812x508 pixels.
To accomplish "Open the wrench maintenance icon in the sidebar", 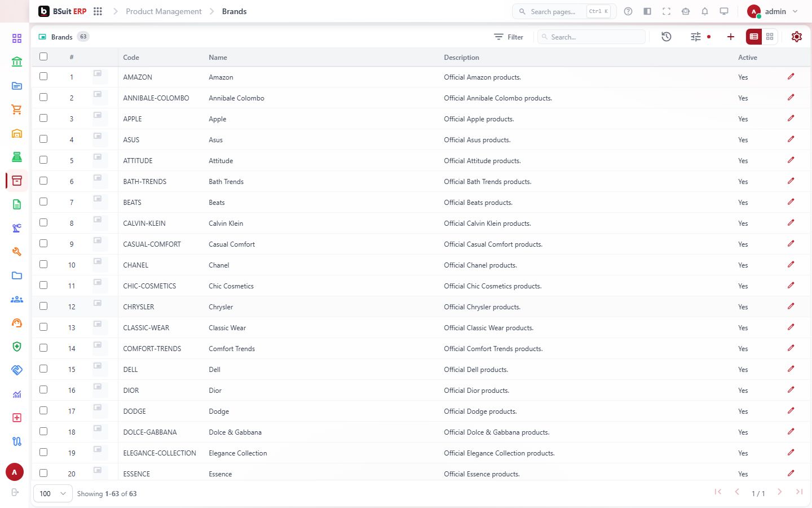I will point(17,252).
